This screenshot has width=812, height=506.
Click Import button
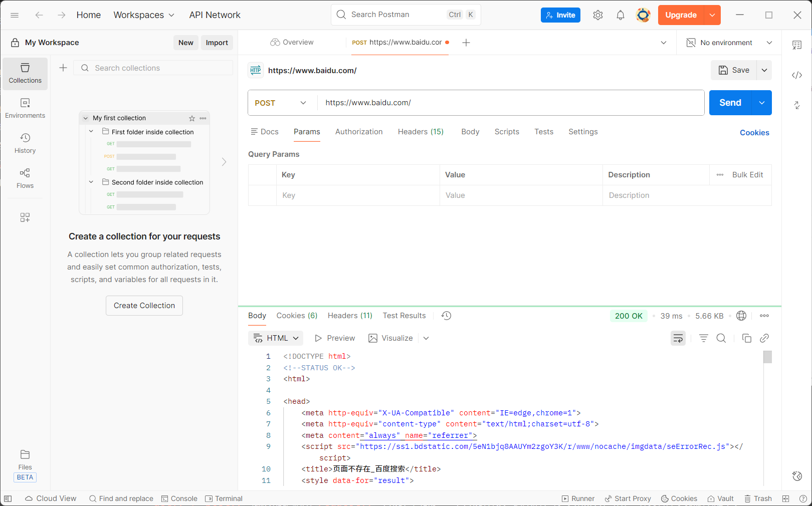(x=217, y=43)
